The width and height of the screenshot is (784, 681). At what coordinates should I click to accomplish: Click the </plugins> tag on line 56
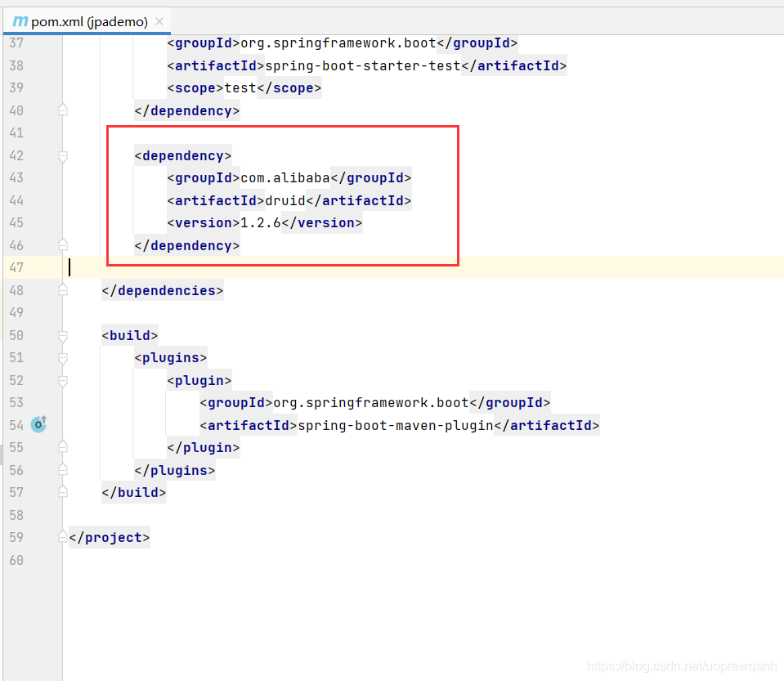(x=175, y=471)
